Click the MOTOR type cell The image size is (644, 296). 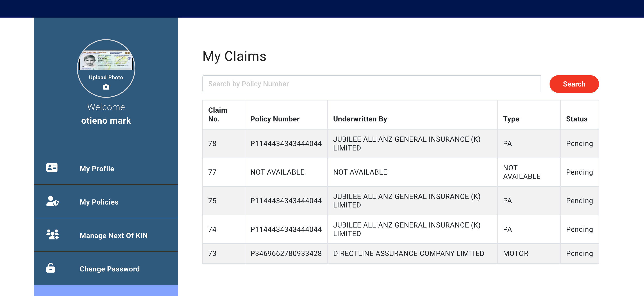point(516,253)
